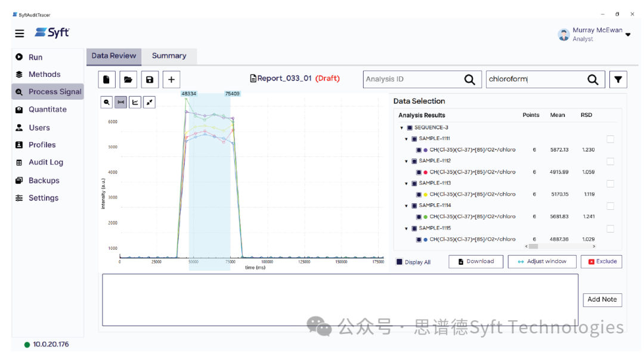644x353 pixels.
Task: Click the chloroform search magnifier
Action: [593, 79]
